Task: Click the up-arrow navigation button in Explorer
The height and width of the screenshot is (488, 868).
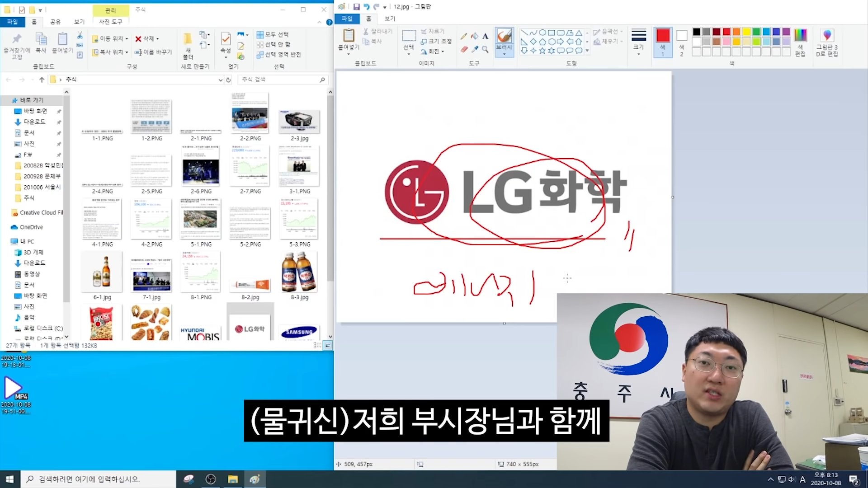Action: click(42, 80)
